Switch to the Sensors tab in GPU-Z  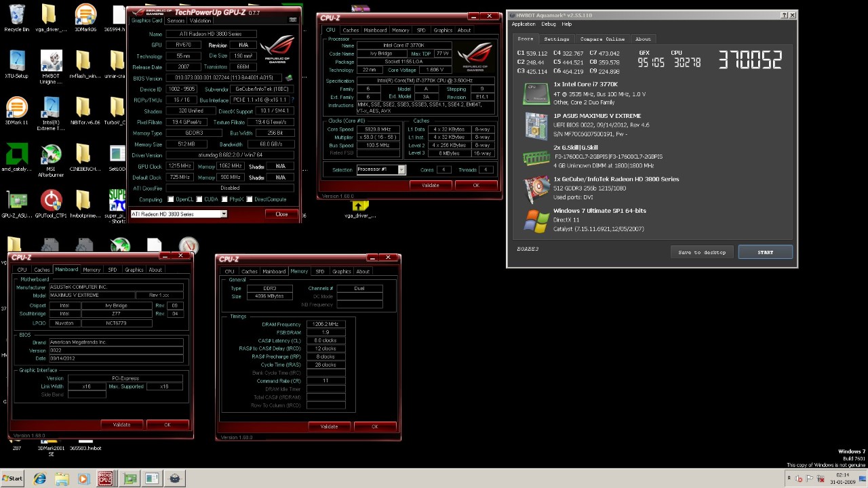click(x=176, y=20)
